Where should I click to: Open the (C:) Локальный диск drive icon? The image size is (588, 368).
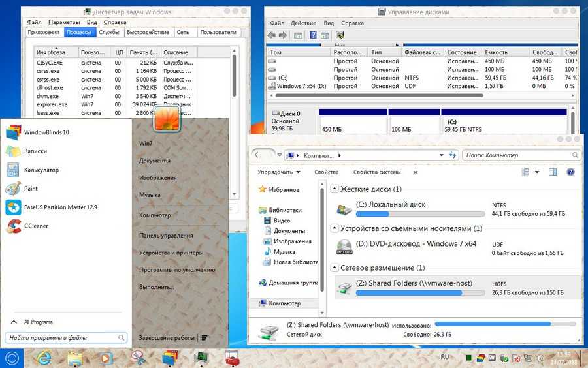344,209
